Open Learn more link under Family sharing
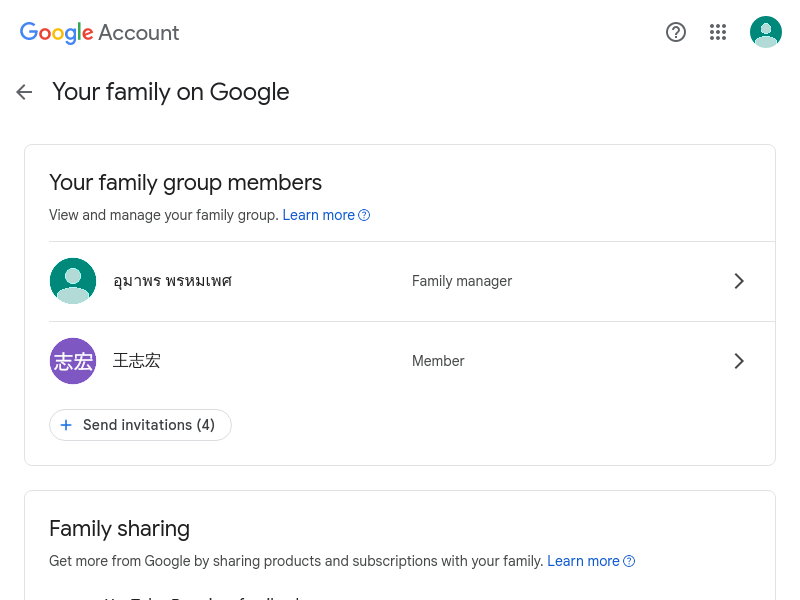The image size is (800, 600). coord(583,561)
